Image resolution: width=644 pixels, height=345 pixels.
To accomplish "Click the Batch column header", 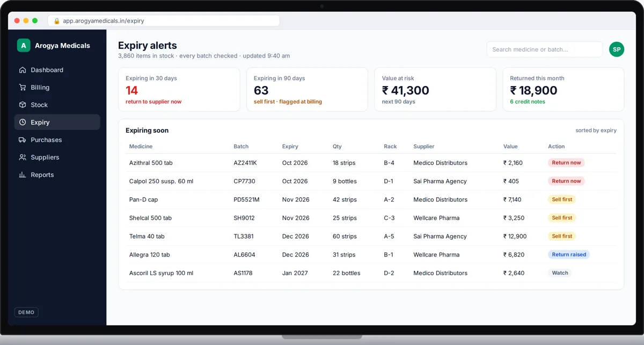I will pyautogui.click(x=241, y=146).
